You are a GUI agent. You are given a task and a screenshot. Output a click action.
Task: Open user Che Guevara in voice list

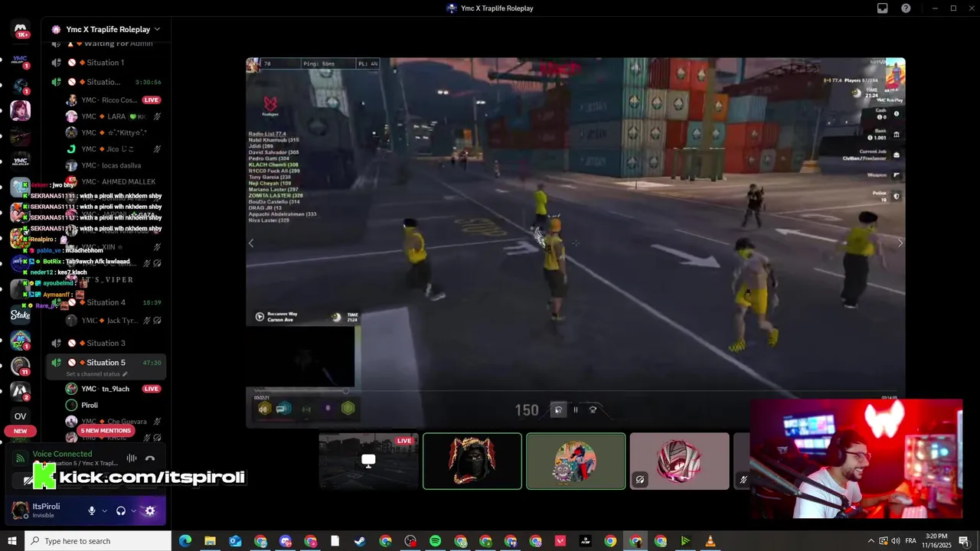pos(113,422)
